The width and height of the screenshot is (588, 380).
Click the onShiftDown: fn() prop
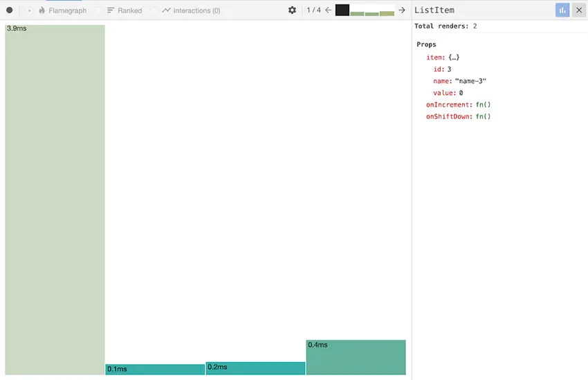[458, 117]
